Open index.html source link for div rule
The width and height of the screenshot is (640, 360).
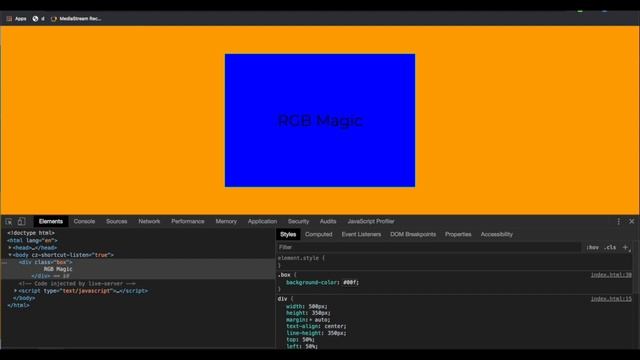(611, 299)
